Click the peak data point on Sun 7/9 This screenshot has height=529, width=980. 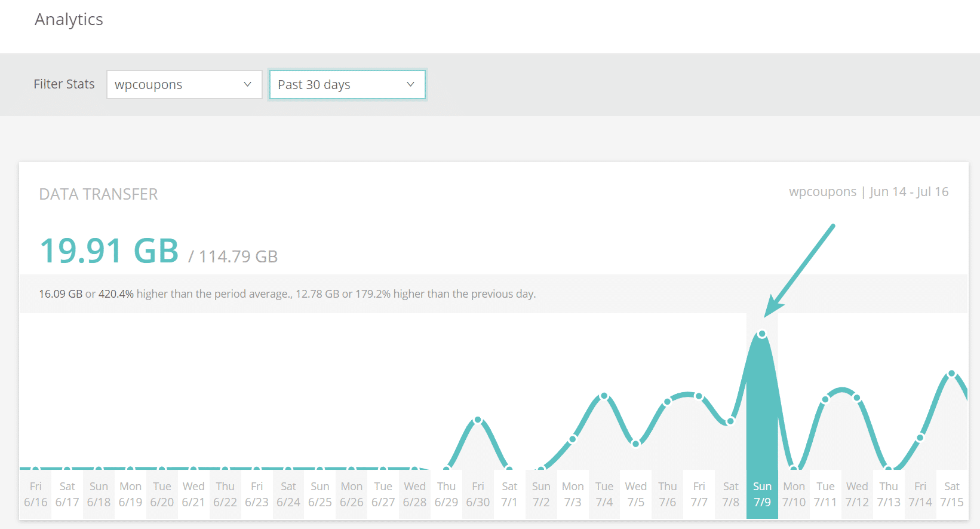point(762,334)
